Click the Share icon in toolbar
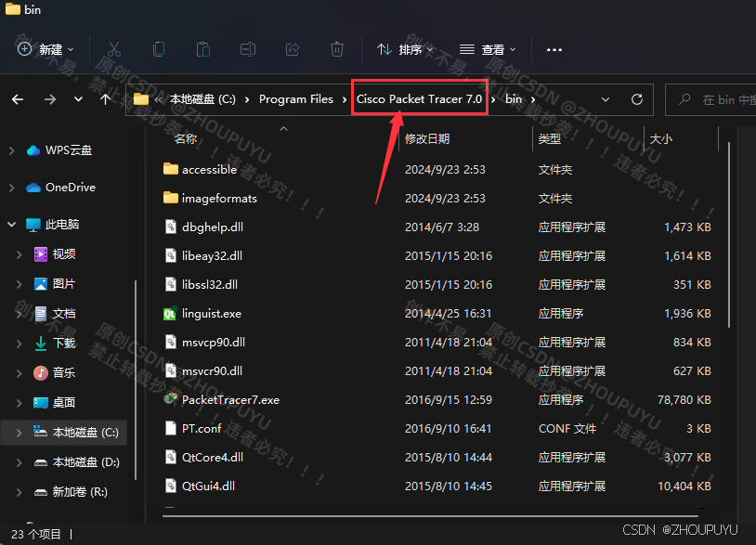 (293, 49)
